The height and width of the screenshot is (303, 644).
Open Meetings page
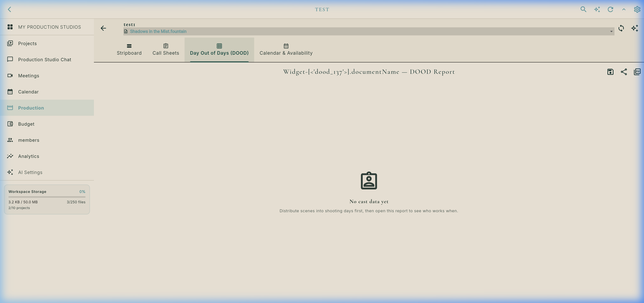pyautogui.click(x=47, y=75)
